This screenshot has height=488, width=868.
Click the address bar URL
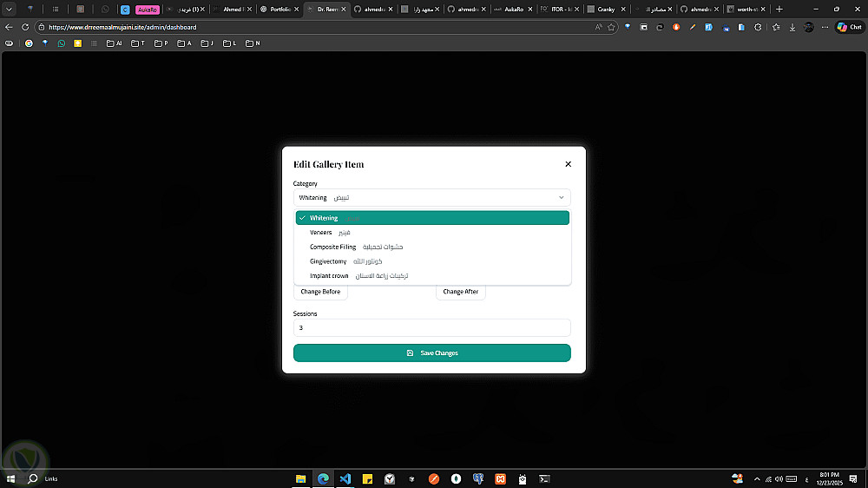(x=122, y=27)
